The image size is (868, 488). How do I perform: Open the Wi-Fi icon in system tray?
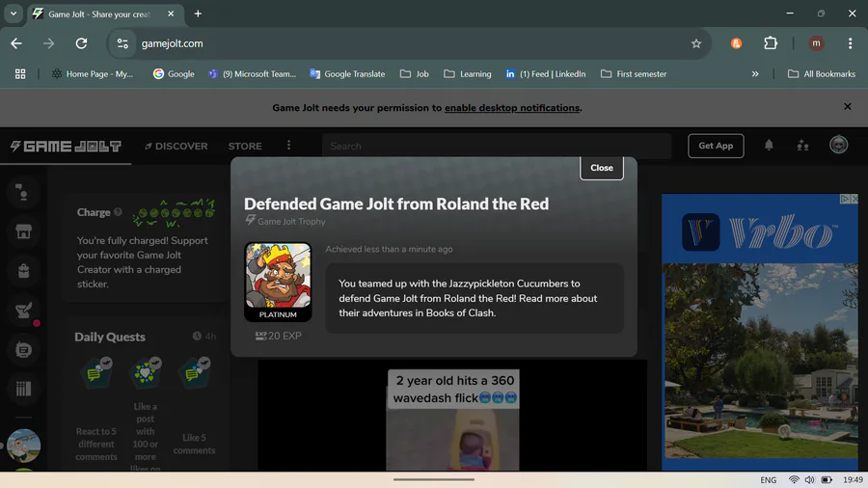(x=794, y=479)
